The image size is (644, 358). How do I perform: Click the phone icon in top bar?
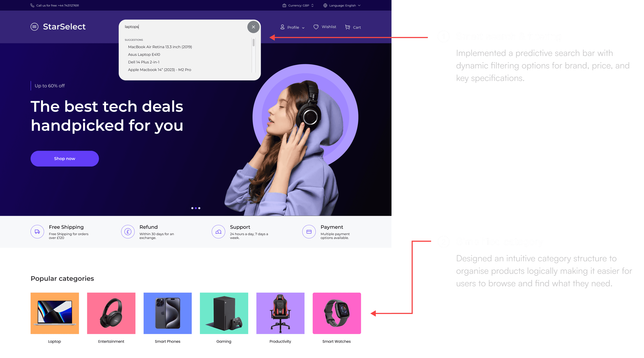pyautogui.click(x=32, y=5)
